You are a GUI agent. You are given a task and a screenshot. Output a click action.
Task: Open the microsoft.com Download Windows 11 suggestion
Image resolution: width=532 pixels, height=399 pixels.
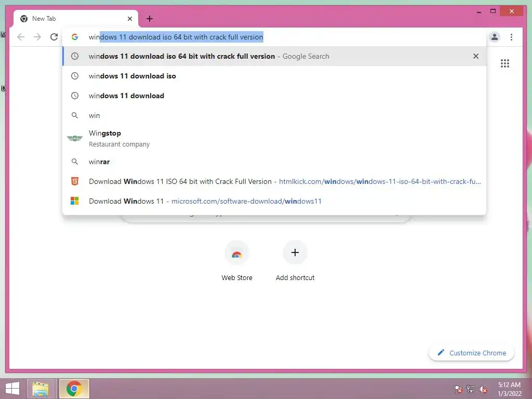pyautogui.click(x=274, y=201)
